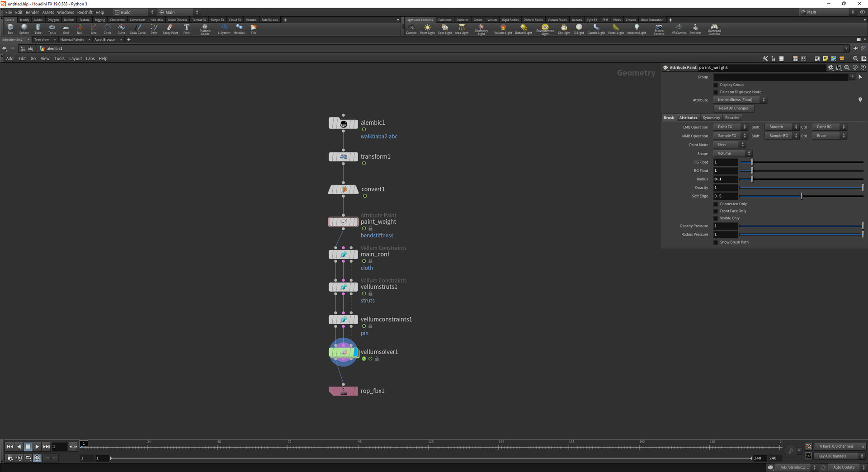Select the Torus shelf tool
The width and height of the screenshot is (868, 472).
[52, 29]
